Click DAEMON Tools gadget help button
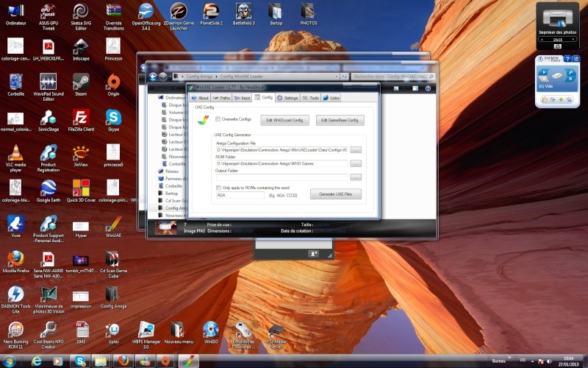Viewport: 588px width, 368px height. click(567, 59)
